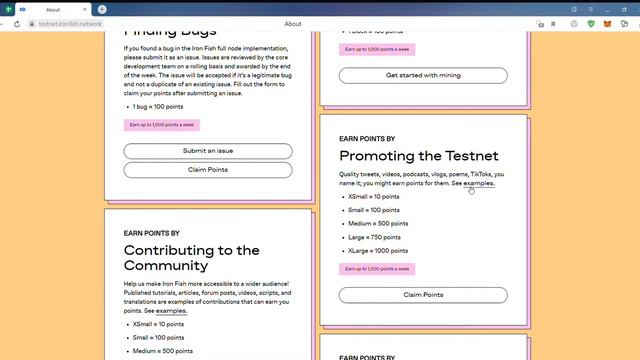Click 'XSmall = 10 points' in Promoting card
Viewport: 640px width, 360px height.
point(373,197)
